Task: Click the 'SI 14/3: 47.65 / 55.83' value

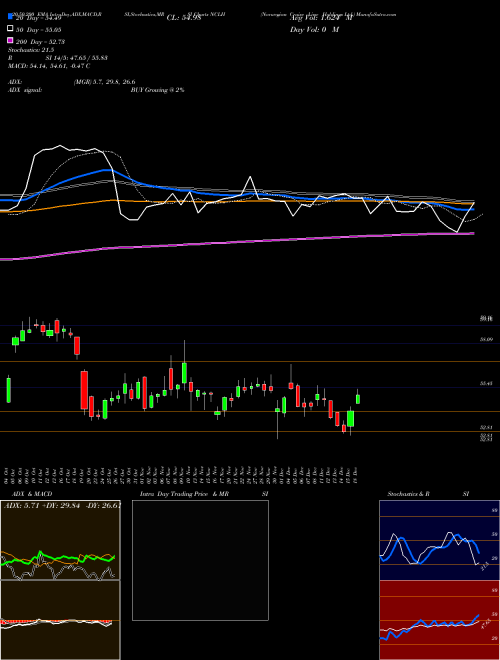Action: click(x=77, y=58)
